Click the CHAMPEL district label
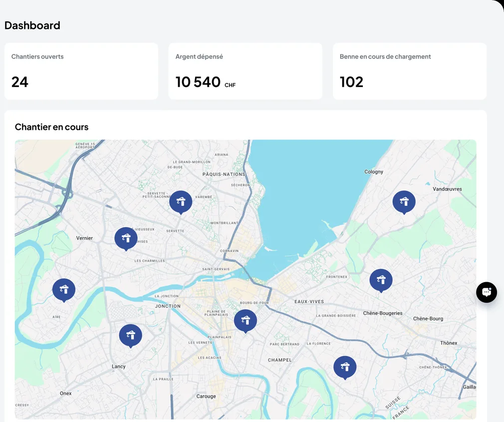Viewport: 504px width, 422px height. click(x=279, y=360)
